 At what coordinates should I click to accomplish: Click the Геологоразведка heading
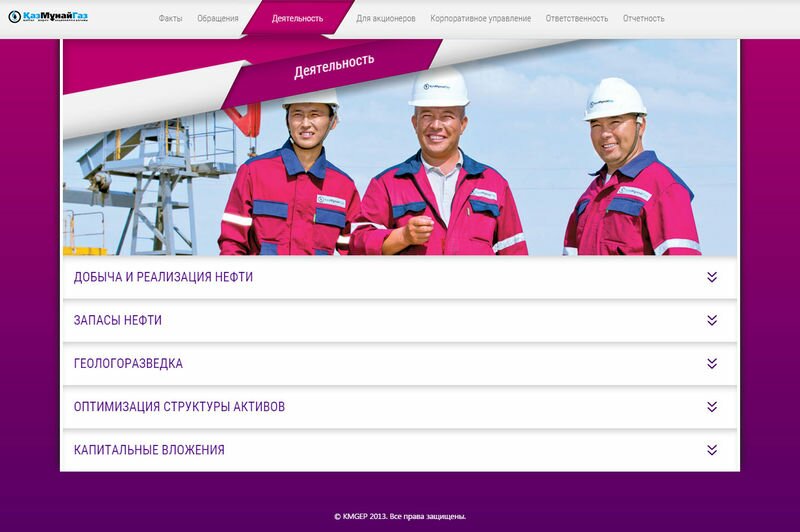[x=128, y=364]
